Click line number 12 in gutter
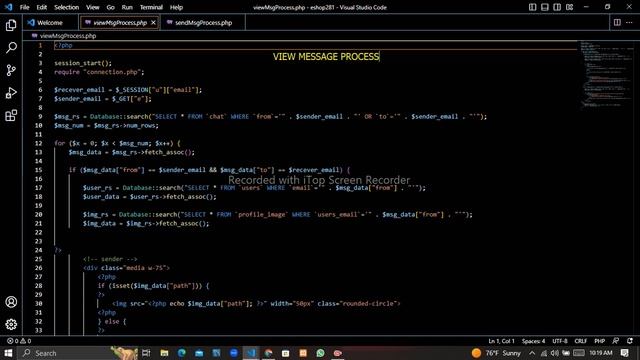The width and height of the screenshot is (640, 360). [x=38, y=143]
